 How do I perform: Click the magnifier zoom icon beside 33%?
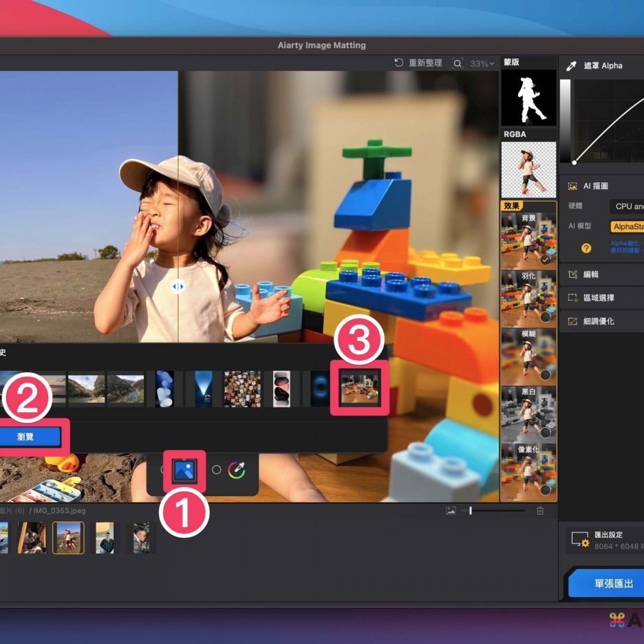(458, 63)
